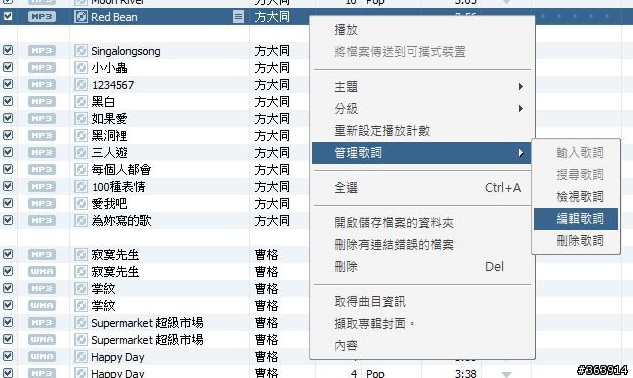
Task: Click the artist 方大同 in the Singalongsong row
Action: [x=272, y=50]
